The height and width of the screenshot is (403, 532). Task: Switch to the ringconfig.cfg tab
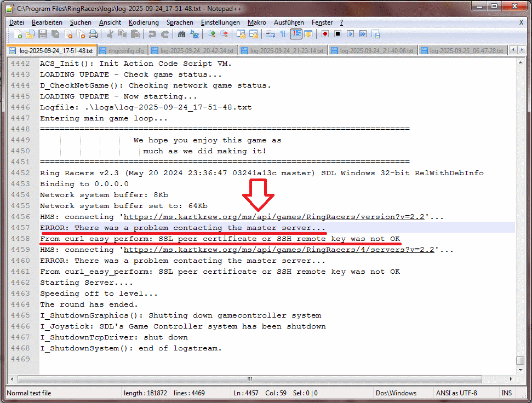coord(122,51)
